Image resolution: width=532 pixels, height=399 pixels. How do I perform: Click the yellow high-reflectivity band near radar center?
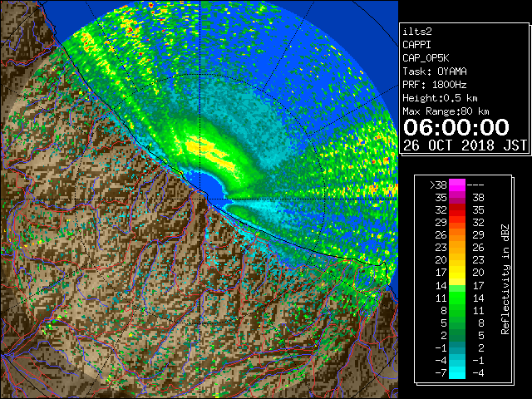[x=211, y=155]
